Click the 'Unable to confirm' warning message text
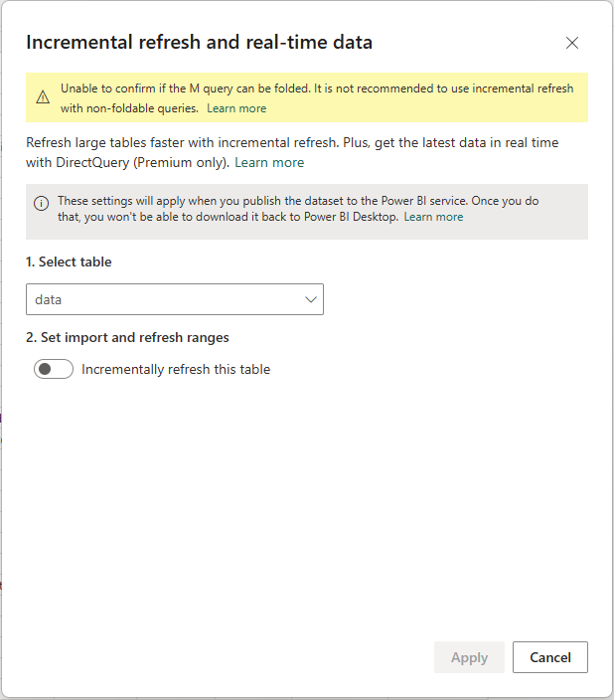 (316, 88)
